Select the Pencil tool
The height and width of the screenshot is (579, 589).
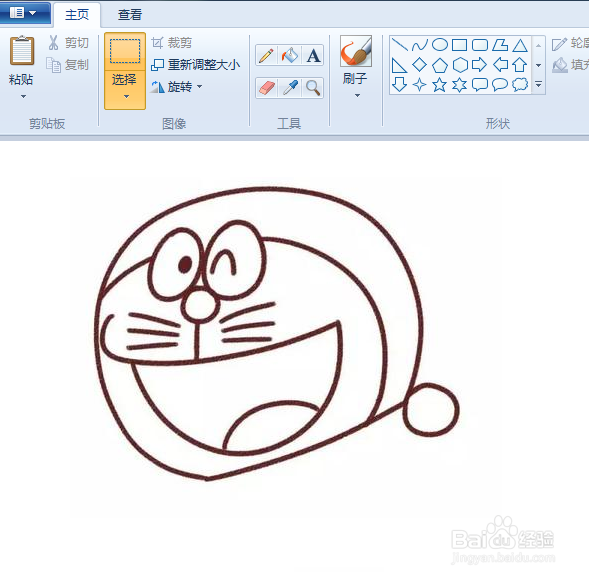[266, 55]
